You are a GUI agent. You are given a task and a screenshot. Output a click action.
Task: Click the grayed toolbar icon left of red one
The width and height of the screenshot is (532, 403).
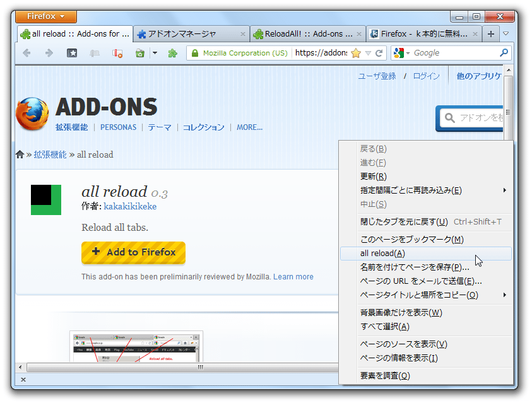pyautogui.click(x=95, y=53)
